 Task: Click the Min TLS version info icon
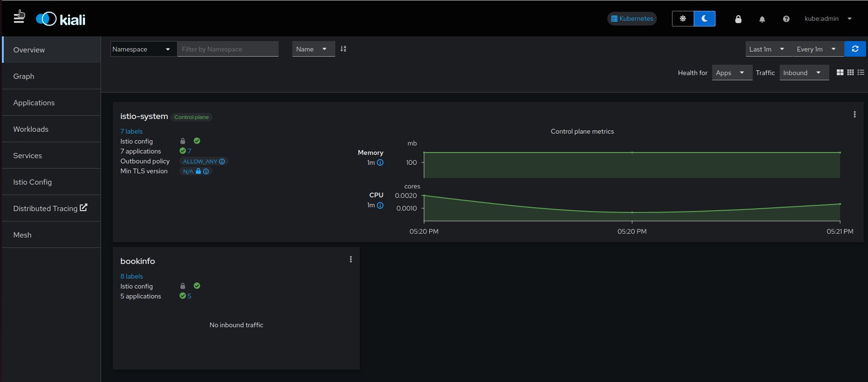click(206, 171)
